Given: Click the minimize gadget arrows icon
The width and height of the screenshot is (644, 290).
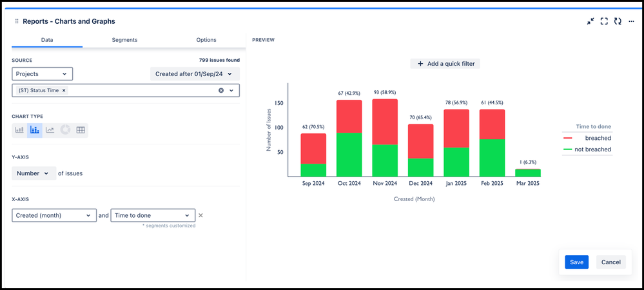Looking at the screenshot, I should (x=590, y=21).
